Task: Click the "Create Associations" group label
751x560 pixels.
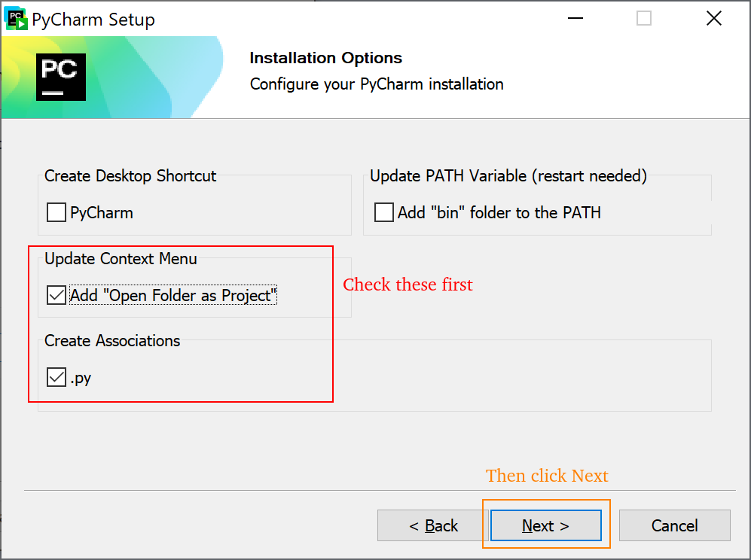Action: click(112, 341)
